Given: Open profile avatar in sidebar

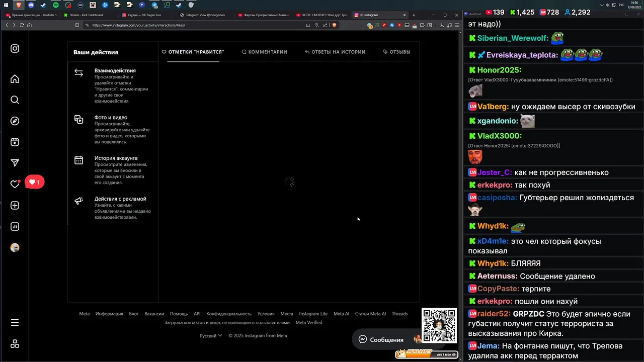Looking at the screenshot, I should [15, 248].
